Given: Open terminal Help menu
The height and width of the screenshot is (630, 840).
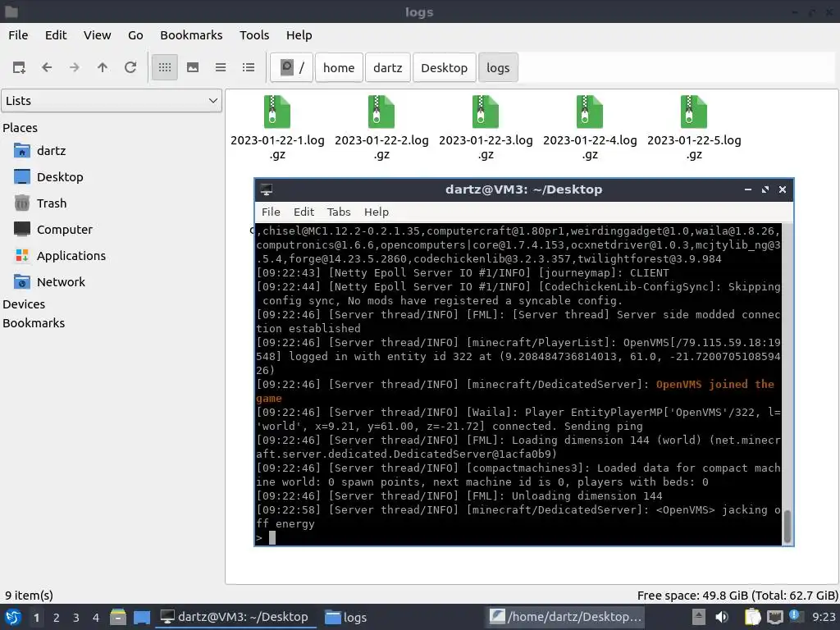Looking at the screenshot, I should coord(376,212).
